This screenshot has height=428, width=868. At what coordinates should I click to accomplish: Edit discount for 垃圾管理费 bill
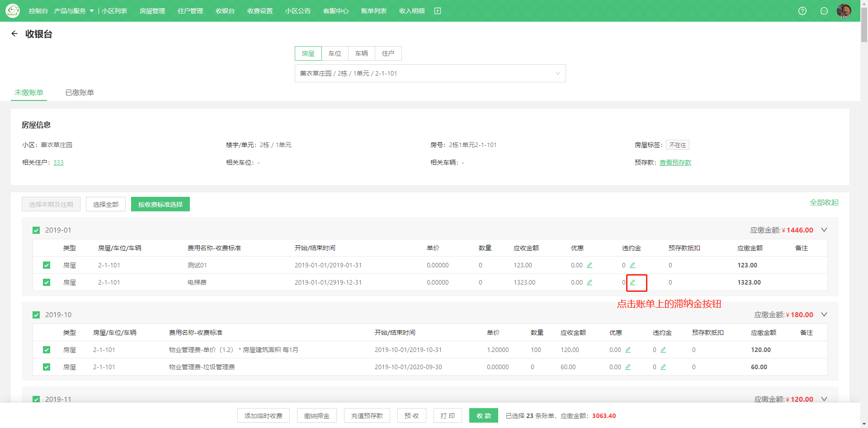click(x=628, y=367)
